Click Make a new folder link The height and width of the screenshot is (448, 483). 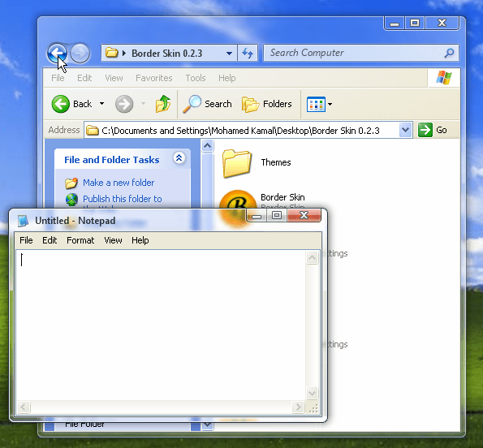tap(119, 183)
